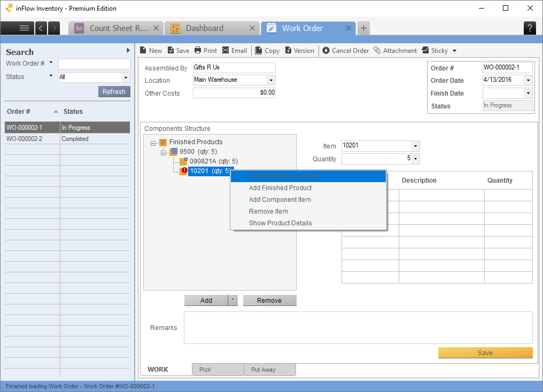543x392 pixels.
Task: Collapse the 9500 tree node
Action: [163, 153]
